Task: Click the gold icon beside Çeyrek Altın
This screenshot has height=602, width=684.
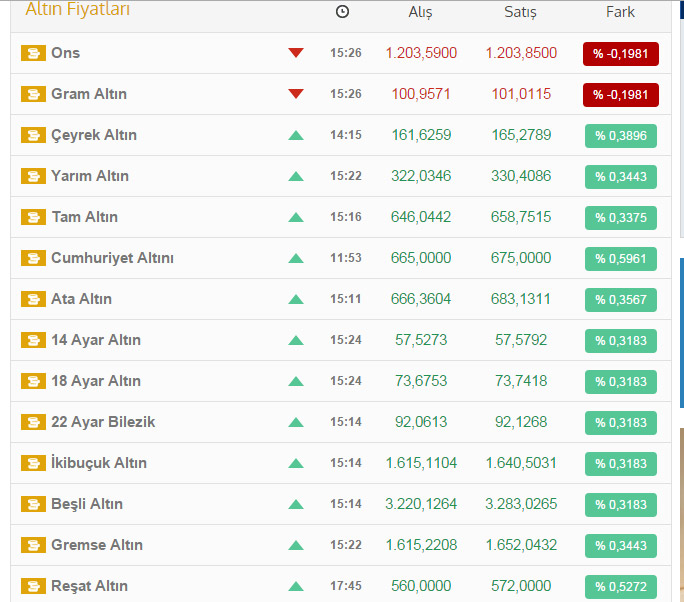Action: point(33,135)
